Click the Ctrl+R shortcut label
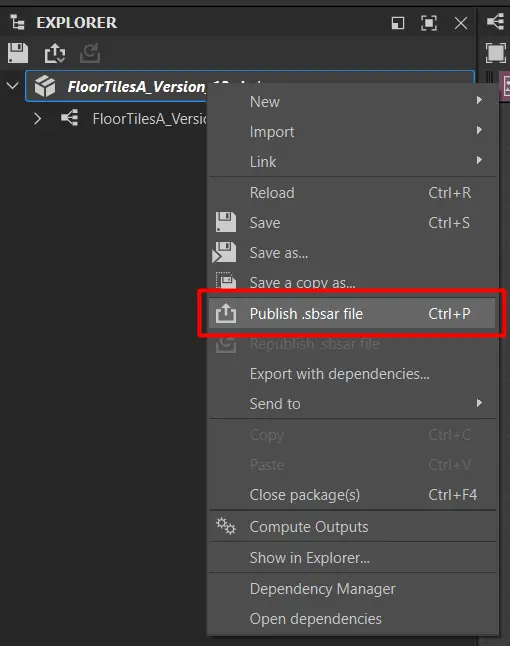This screenshot has width=510, height=646. pyautogui.click(x=449, y=192)
